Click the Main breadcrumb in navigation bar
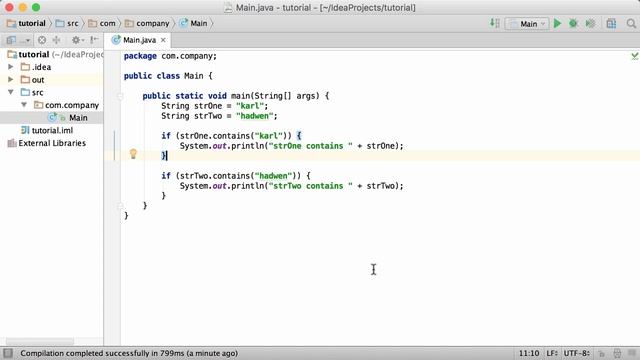Image resolution: width=640 pixels, height=360 pixels. [x=194, y=24]
